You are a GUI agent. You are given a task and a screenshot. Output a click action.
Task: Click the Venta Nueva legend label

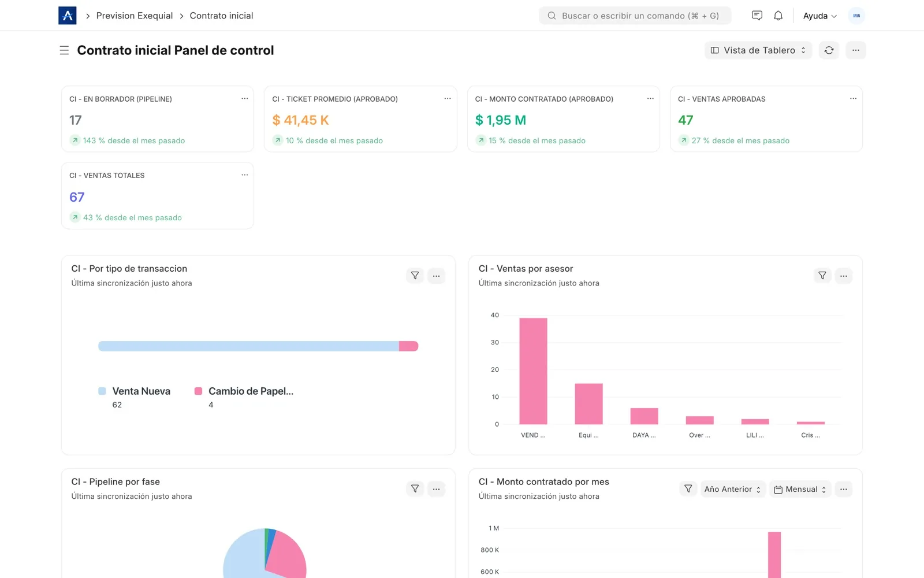pyautogui.click(x=141, y=391)
